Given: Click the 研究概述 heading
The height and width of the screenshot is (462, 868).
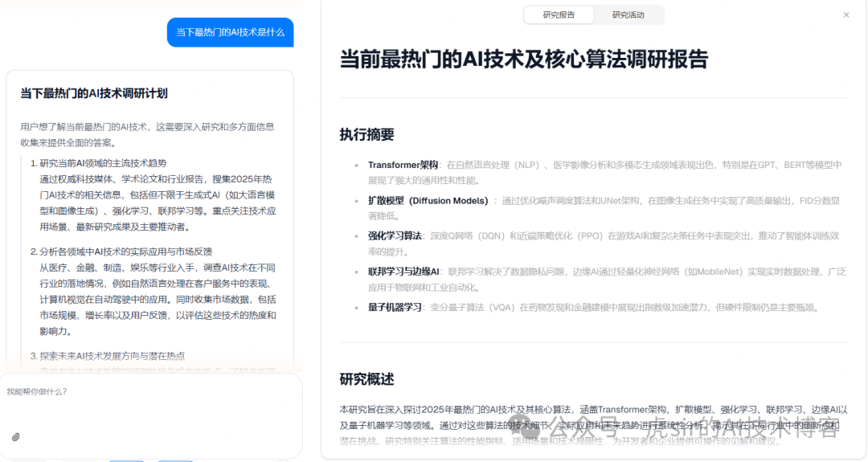Looking at the screenshot, I should point(367,379).
